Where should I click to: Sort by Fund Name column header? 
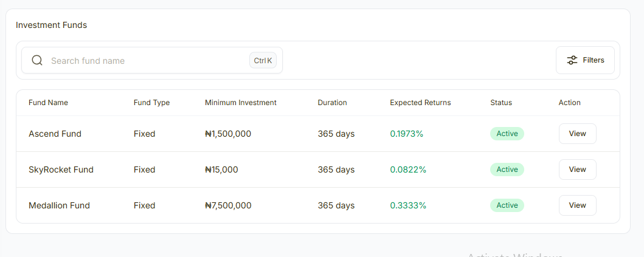[48, 103]
